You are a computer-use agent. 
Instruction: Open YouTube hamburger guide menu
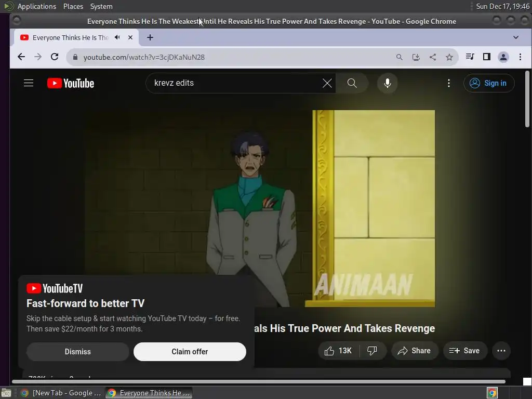coord(29,83)
